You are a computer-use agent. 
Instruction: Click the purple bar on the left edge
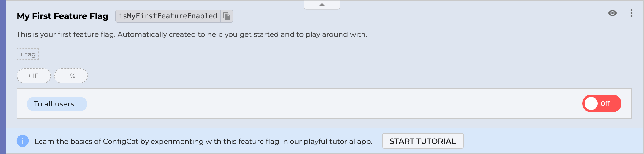pos(3,77)
